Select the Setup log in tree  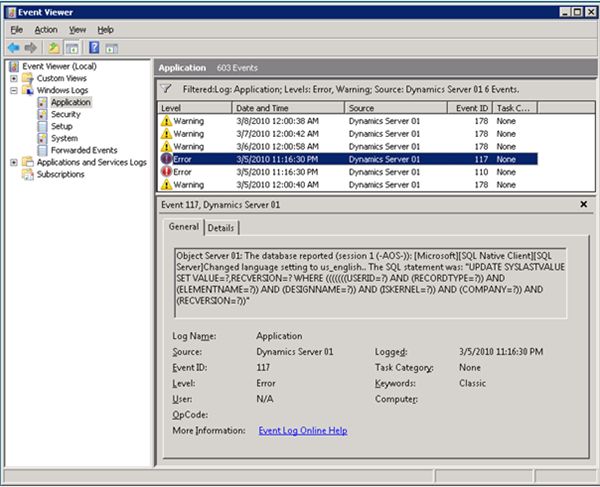pos(62,126)
